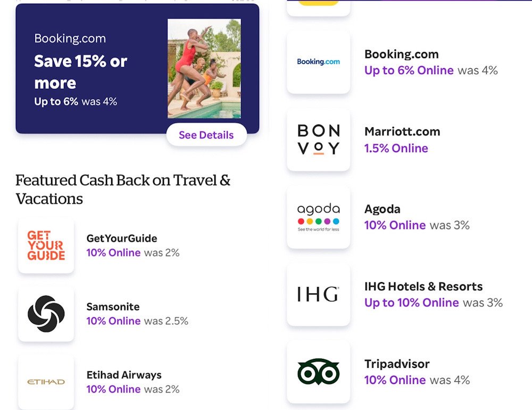532x410 pixels.
Task: Click the pool jumping promo photo
Action: [x=204, y=68]
